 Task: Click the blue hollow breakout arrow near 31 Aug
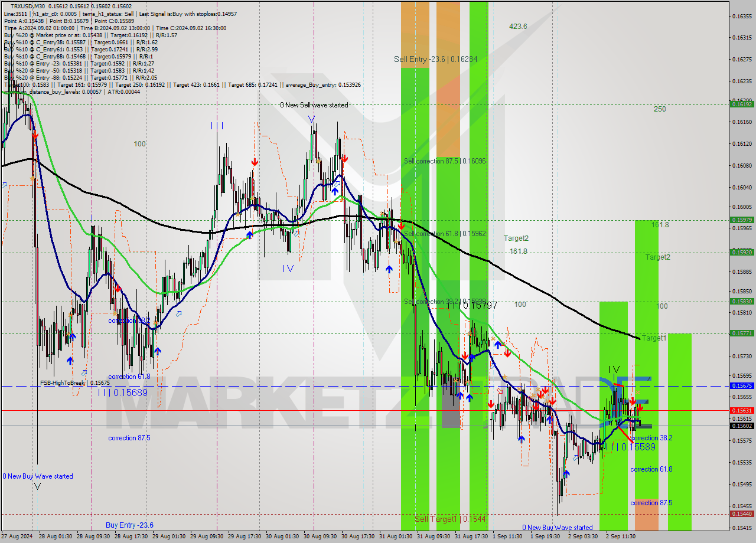[x=492, y=366]
